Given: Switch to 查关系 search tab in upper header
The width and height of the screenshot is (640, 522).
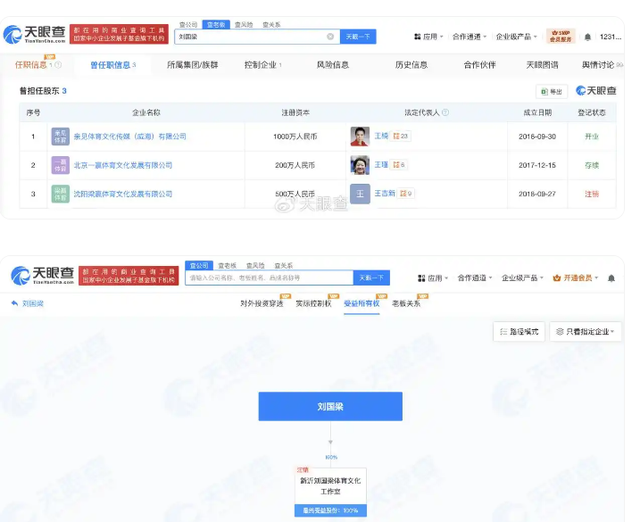Looking at the screenshot, I should tap(271, 25).
